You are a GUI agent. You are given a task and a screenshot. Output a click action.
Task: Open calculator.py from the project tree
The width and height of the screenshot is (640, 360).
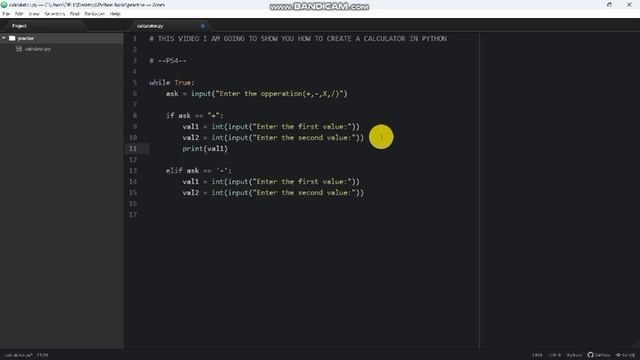pos(38,49)
